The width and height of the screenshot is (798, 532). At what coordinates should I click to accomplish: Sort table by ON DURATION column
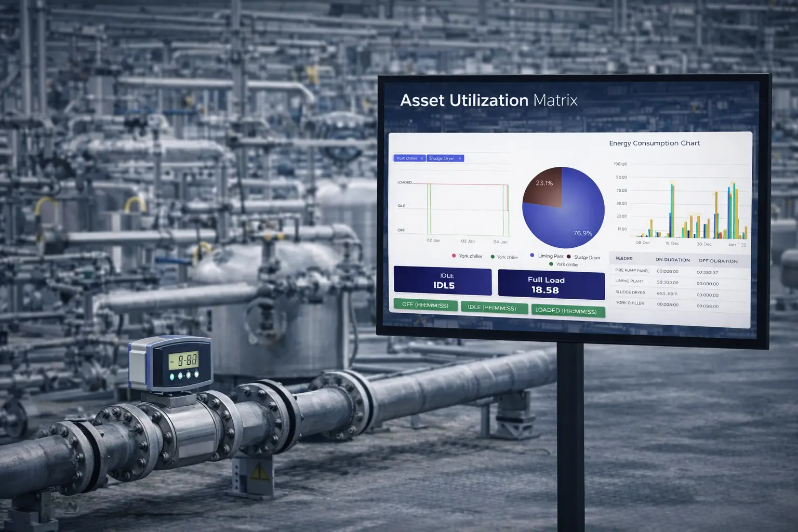(672, 260)
